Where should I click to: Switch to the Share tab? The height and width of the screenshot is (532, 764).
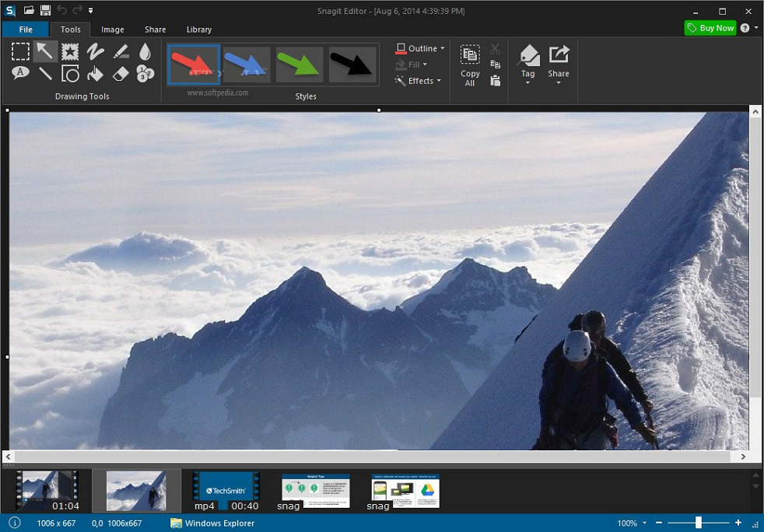coord(156,30)
